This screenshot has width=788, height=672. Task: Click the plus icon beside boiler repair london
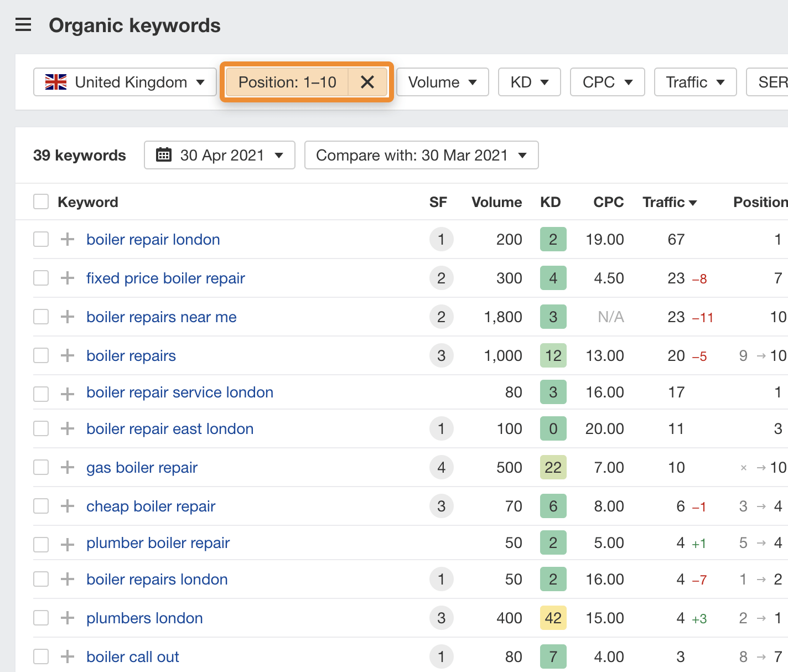click(68, 239)
